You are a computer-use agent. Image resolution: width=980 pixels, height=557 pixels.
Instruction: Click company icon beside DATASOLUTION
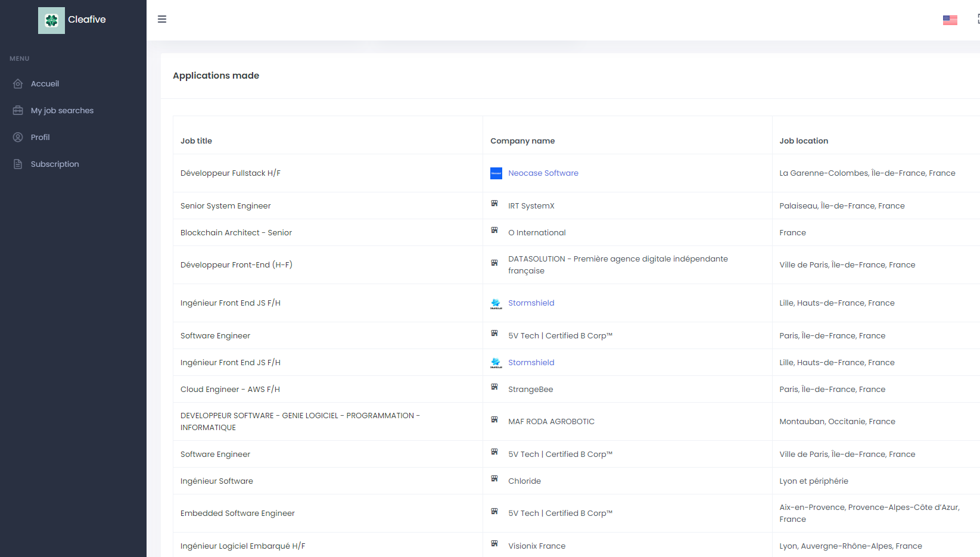click(494, 263)
